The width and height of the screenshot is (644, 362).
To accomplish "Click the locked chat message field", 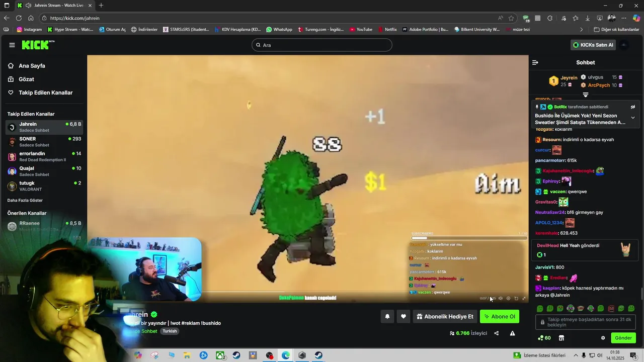I will click(586, 322).
